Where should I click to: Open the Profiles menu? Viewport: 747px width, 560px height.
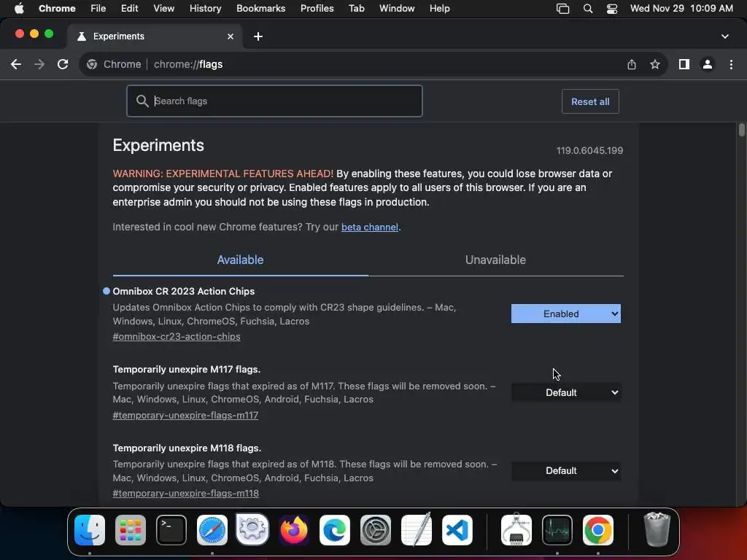317,9
